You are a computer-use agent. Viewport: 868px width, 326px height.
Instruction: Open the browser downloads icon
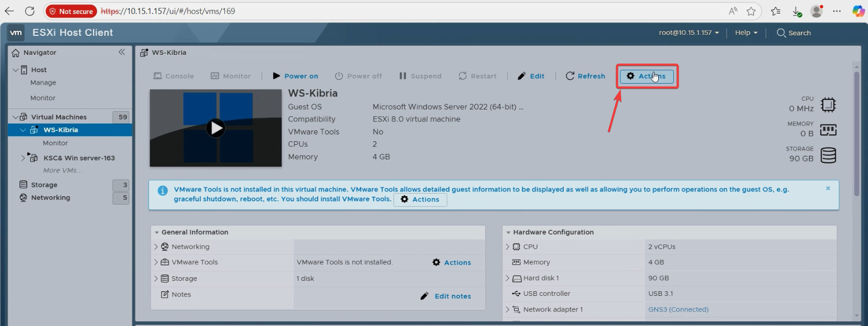point(796,11)
